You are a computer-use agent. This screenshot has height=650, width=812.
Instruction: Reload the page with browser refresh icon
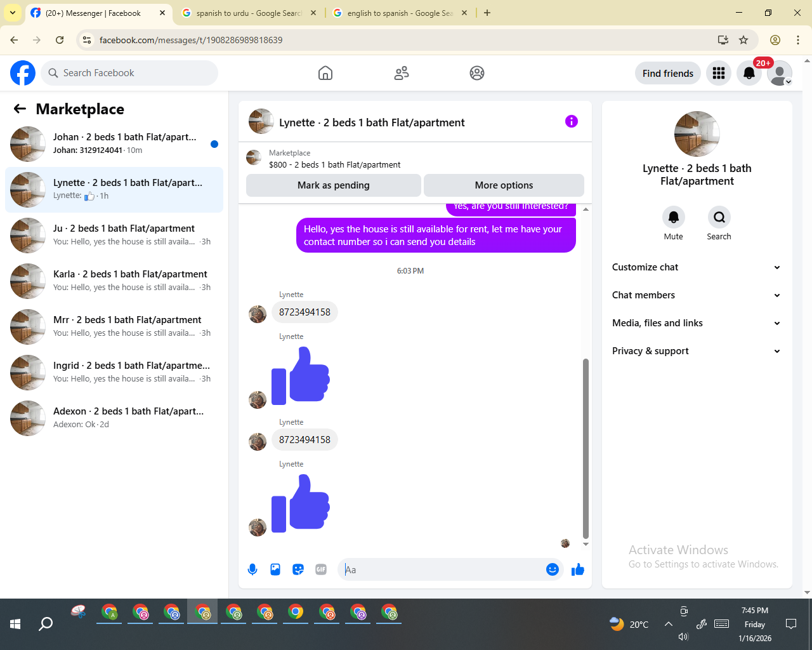[x=60, y=40]
